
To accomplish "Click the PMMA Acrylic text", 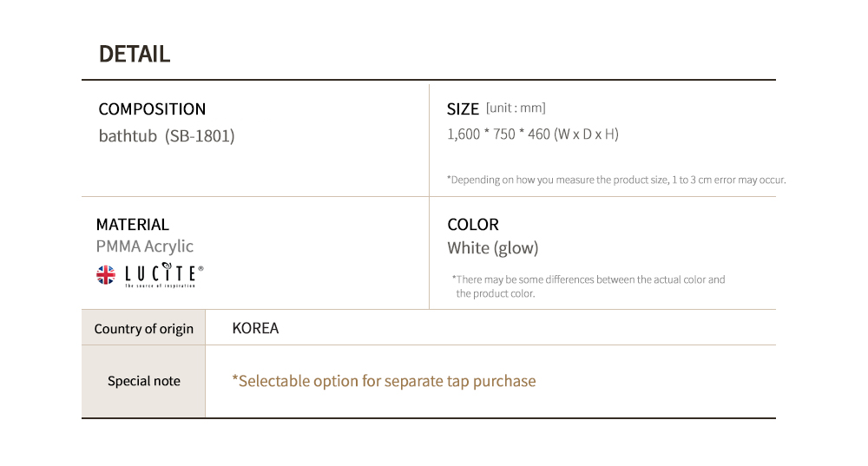I will click(x=145, y=246).
